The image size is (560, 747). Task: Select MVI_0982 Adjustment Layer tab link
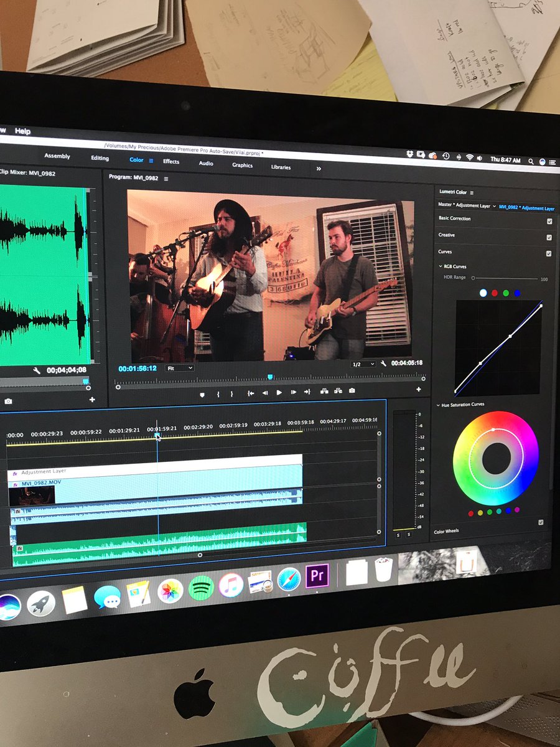pyautogui.click(x=526, y=208)
